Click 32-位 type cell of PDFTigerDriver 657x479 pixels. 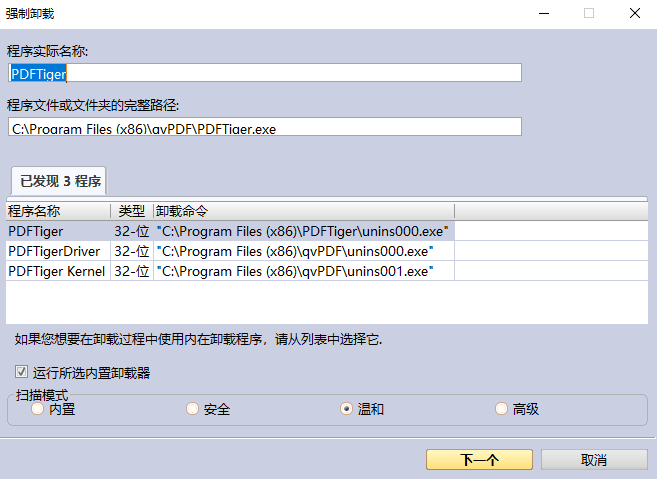point(132,251)
